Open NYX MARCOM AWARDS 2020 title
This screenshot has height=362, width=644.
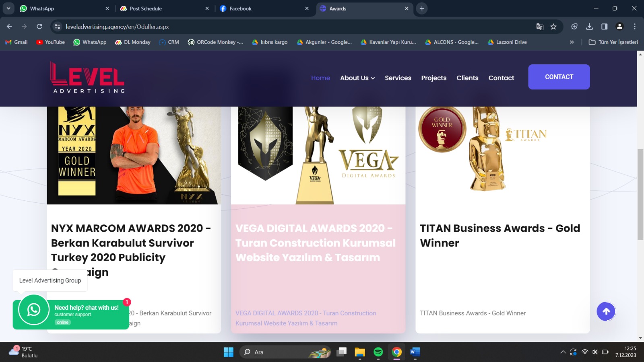pos(131,250)
